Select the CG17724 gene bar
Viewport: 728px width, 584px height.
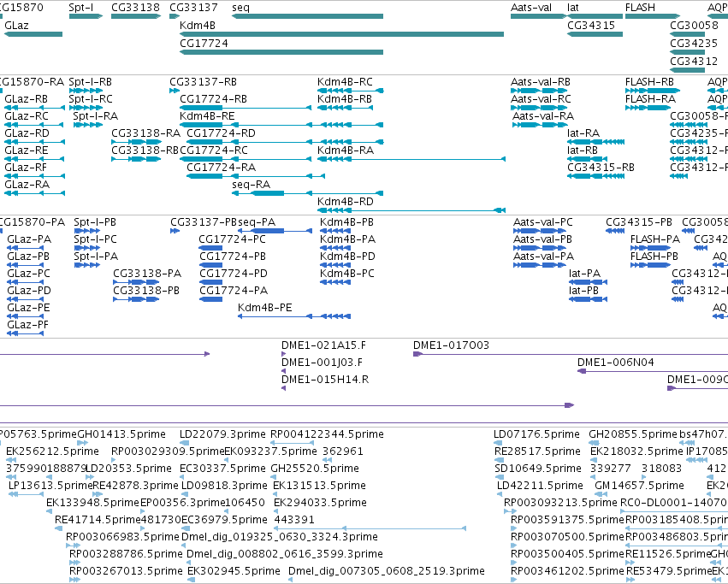[x=281, y=52]
